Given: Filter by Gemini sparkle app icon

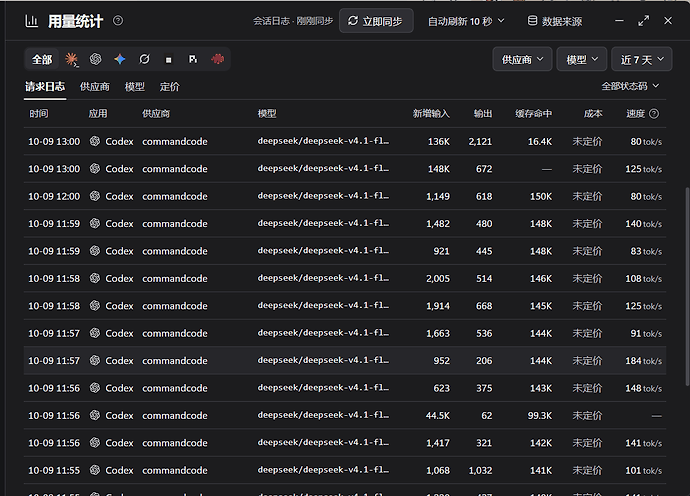Looking at the screenshot, I should (x=120, y=59).
